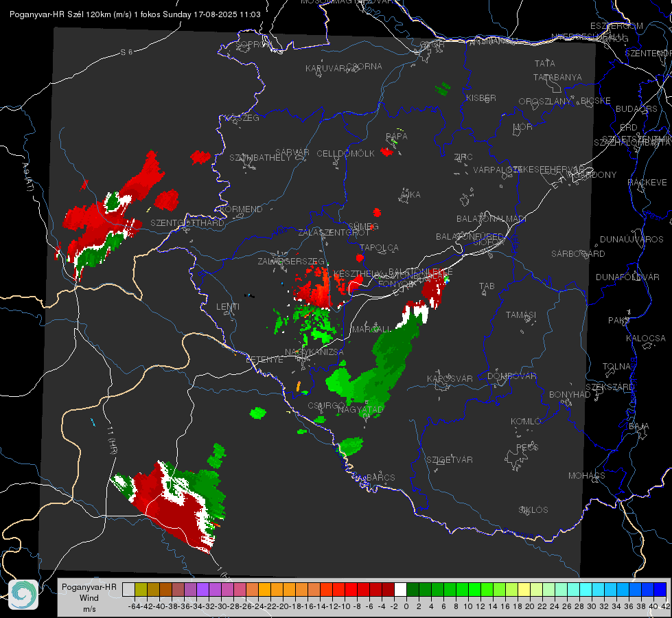
Task: Click the TATA city label
Action: point(545,63)
